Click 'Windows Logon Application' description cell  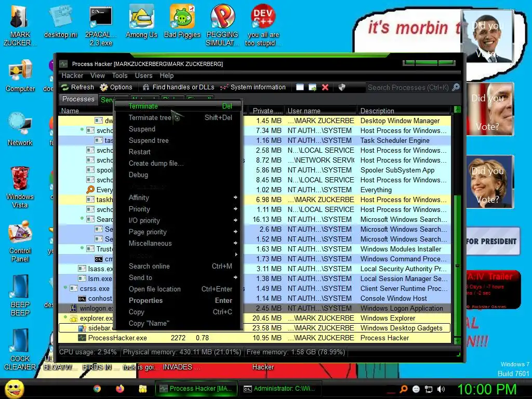[x=402, y=309]
